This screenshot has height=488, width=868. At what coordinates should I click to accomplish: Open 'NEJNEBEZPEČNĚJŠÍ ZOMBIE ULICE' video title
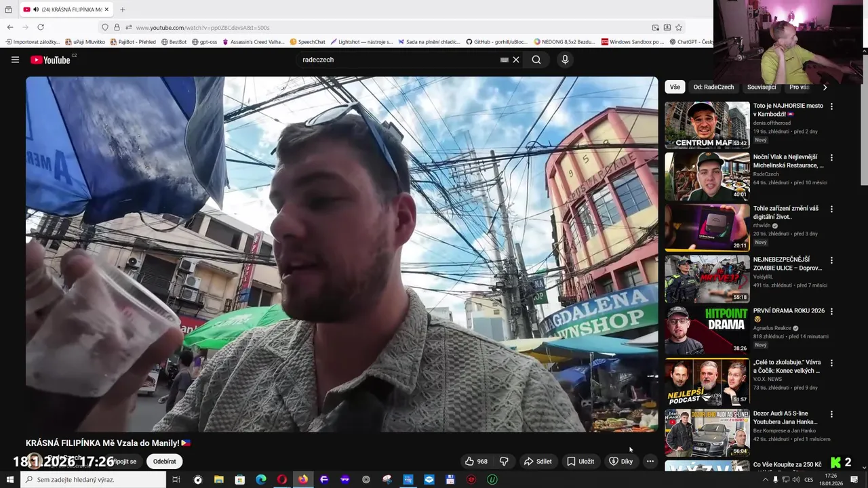[789, 264]
